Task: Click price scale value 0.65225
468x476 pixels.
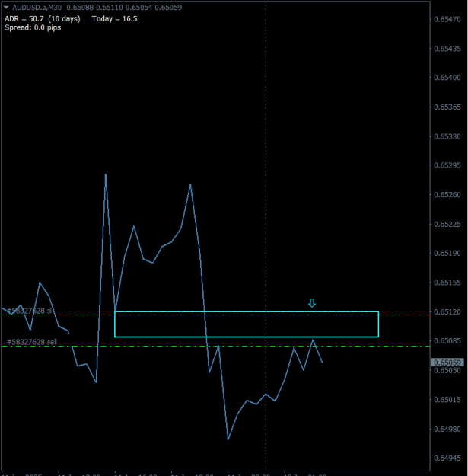Action: click(447, 225)
